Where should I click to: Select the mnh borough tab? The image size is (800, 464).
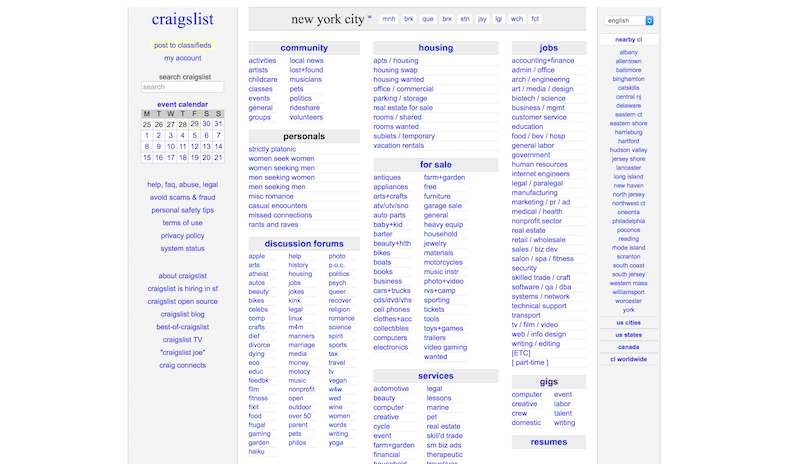[389, 19]
